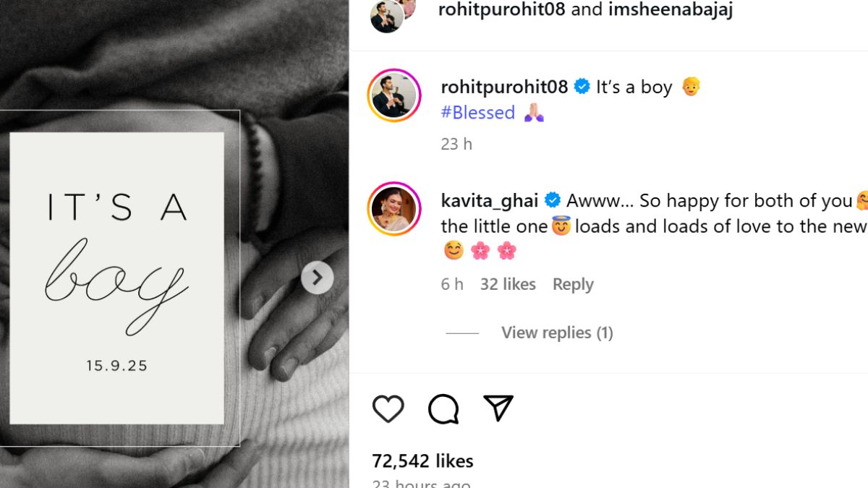View the 72,542 likes list
Viewport: 868px width, 488px height.
pyautogui.click(x=422, y=461)
